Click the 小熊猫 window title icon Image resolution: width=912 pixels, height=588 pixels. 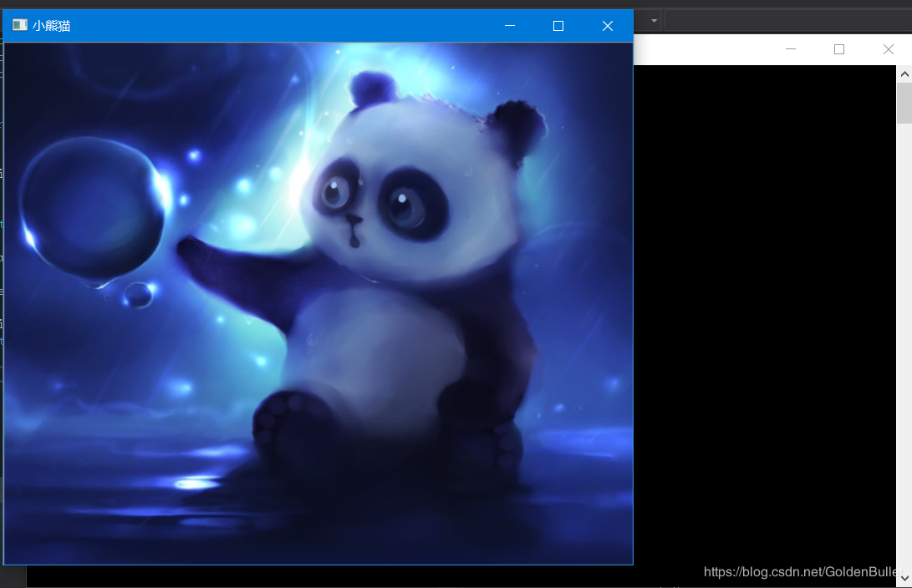[x=20, y=25]
